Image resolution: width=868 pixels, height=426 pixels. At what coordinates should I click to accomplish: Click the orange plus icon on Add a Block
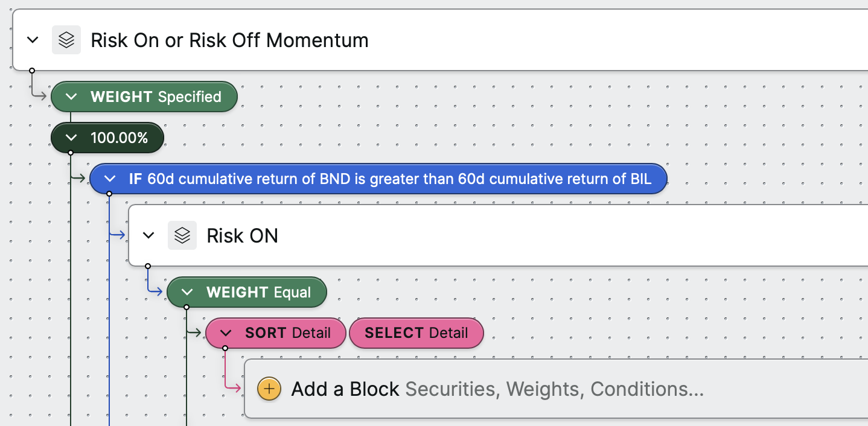(269, 389)
